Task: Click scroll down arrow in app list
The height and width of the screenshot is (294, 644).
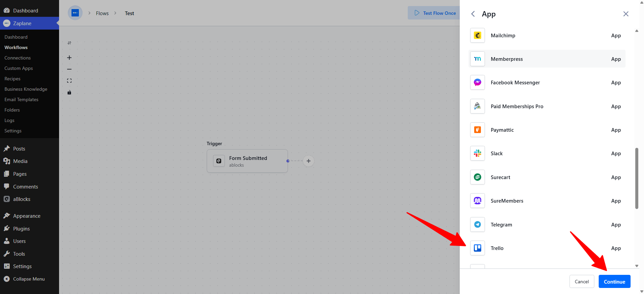Action: 637,266
